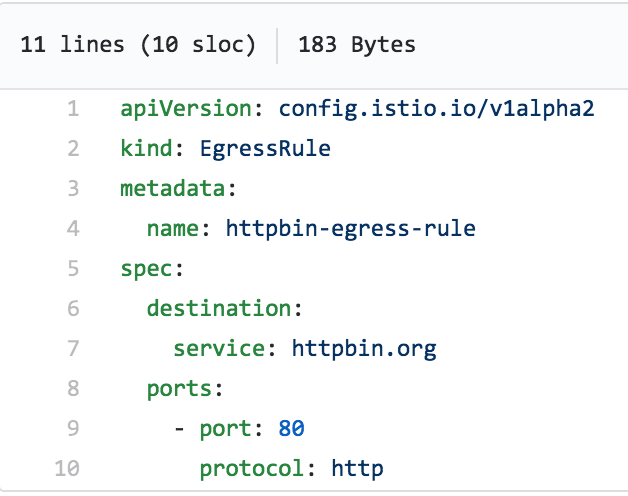Screen dimensions: 628x496
Task: Click the blue port number 80
Action: point(291,429)
